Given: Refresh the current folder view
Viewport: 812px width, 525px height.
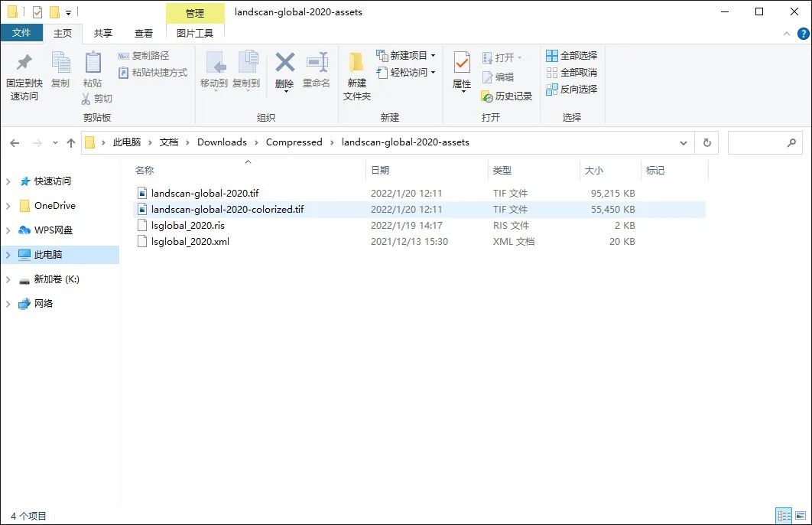Looking at the screenshot, I should (x=707, y=143).
